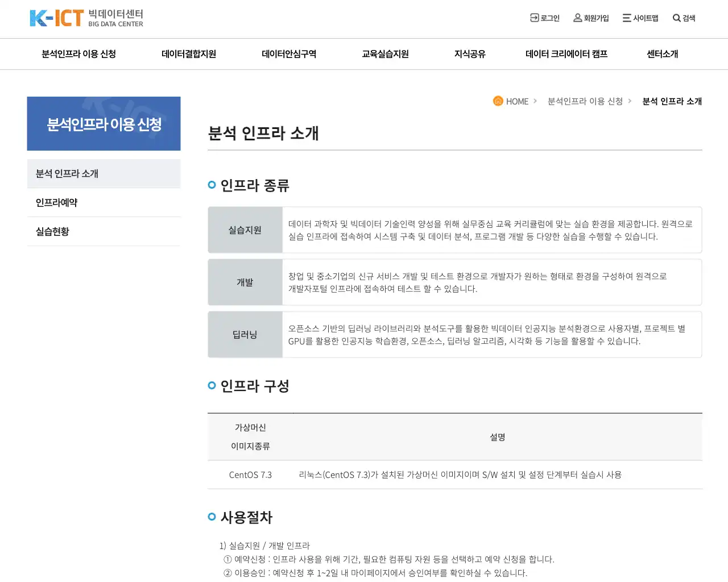Viewport: 728px width, 582px height.
Task: Open the 사이트맵 hamburger icon
Action: (627, 18)
